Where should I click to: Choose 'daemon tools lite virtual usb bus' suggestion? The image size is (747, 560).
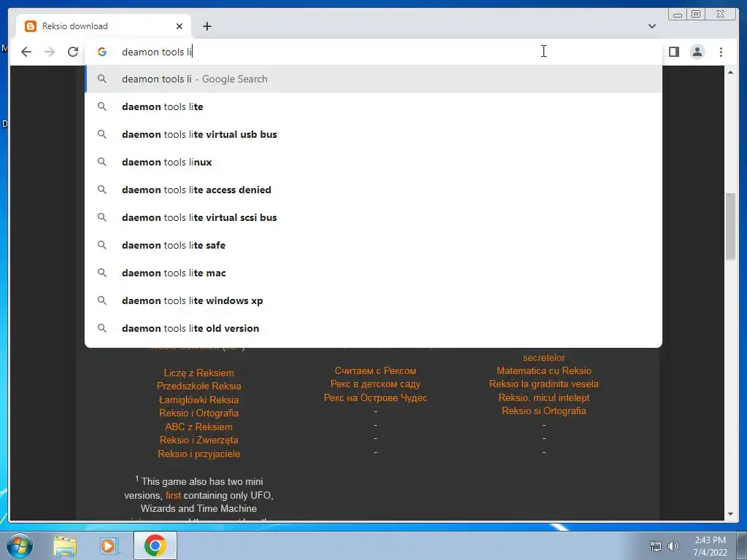point(373,134)
